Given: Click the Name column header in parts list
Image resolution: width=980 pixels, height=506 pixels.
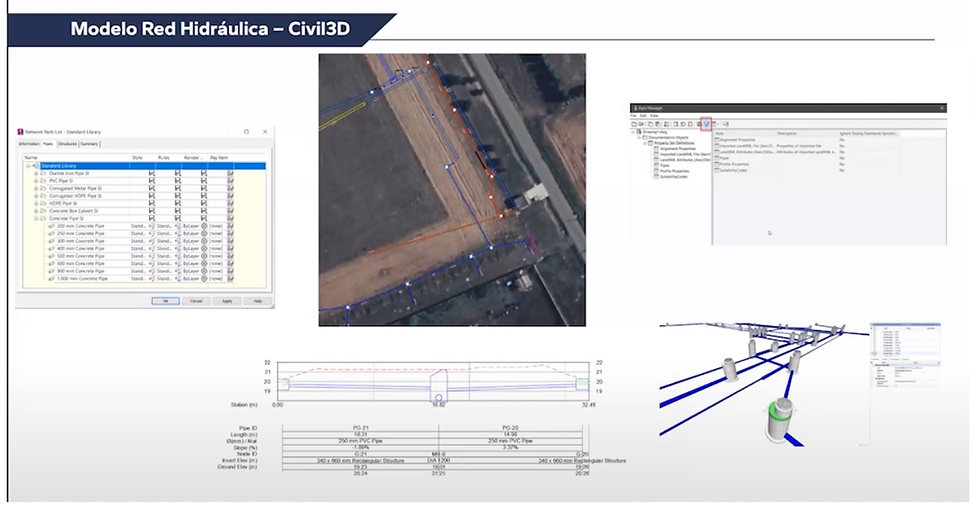Looking at the screenshot, I should click(x=31, y=157).
